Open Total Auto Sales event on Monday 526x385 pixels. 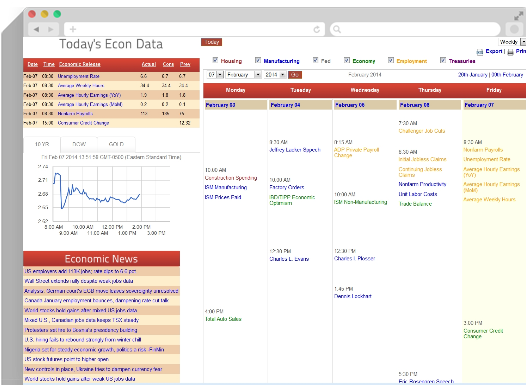point(223,319)
